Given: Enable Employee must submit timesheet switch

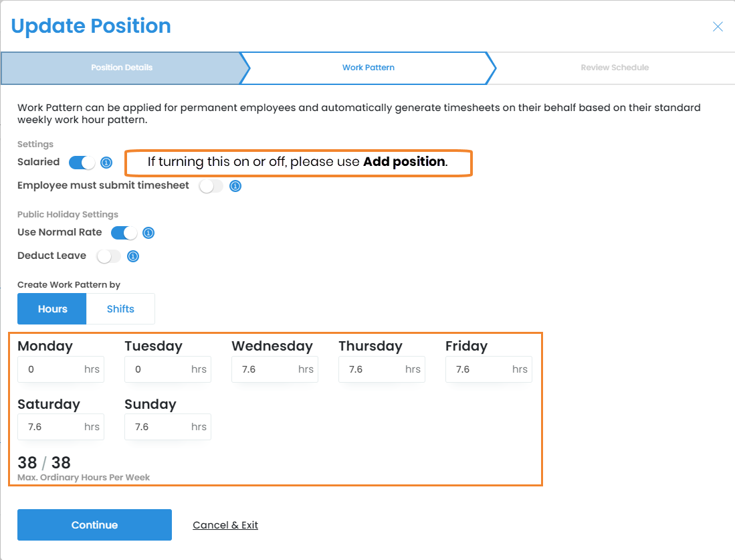Looking at the screenshot, I should (211, 186).
